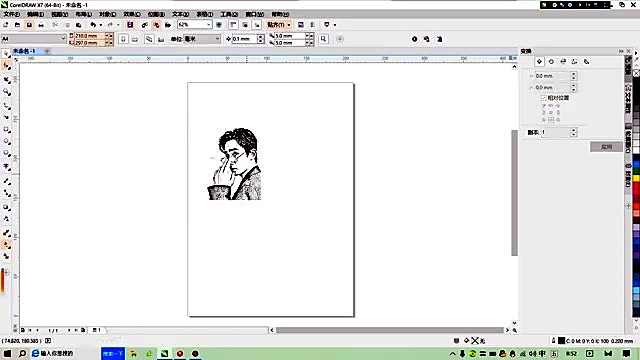Pick the red swatch in color palette
640x360 pixels.
pyautogui.click(x=636, y=186)
